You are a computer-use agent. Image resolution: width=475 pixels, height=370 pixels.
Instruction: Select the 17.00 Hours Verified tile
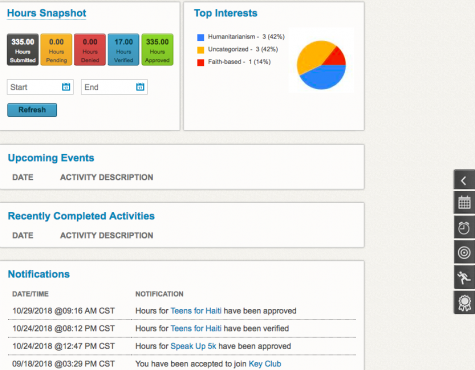coord(124,49)
